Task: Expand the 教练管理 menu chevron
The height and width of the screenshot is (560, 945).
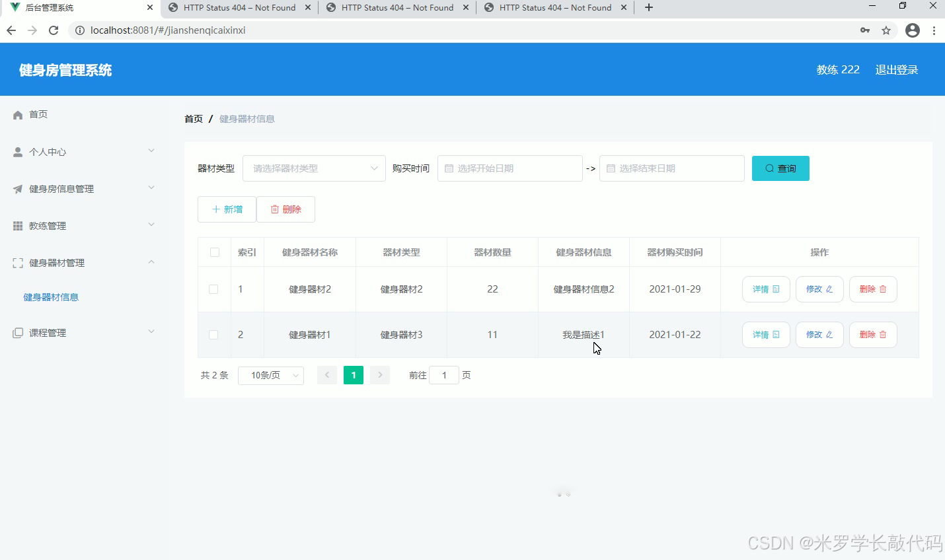Action: pos(151,225)
